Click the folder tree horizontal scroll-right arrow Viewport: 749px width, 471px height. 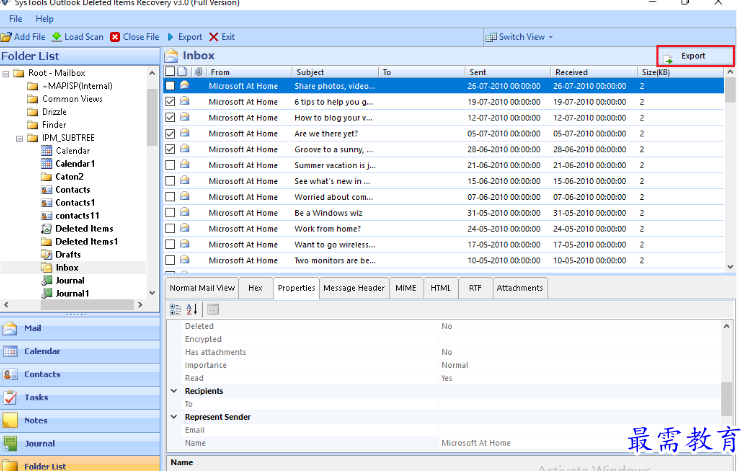tap(140, 304)
